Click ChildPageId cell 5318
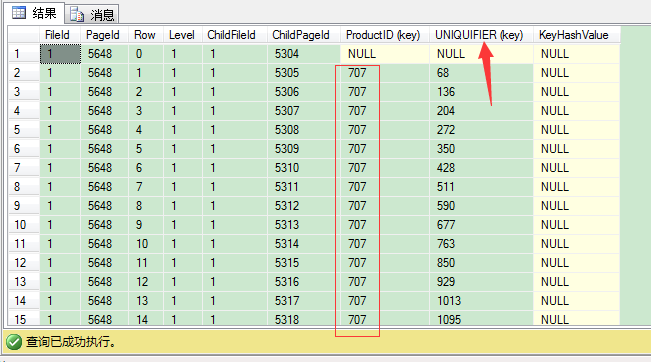The height and width of the screenshot is (362, 651). click(x=304, y=319)
